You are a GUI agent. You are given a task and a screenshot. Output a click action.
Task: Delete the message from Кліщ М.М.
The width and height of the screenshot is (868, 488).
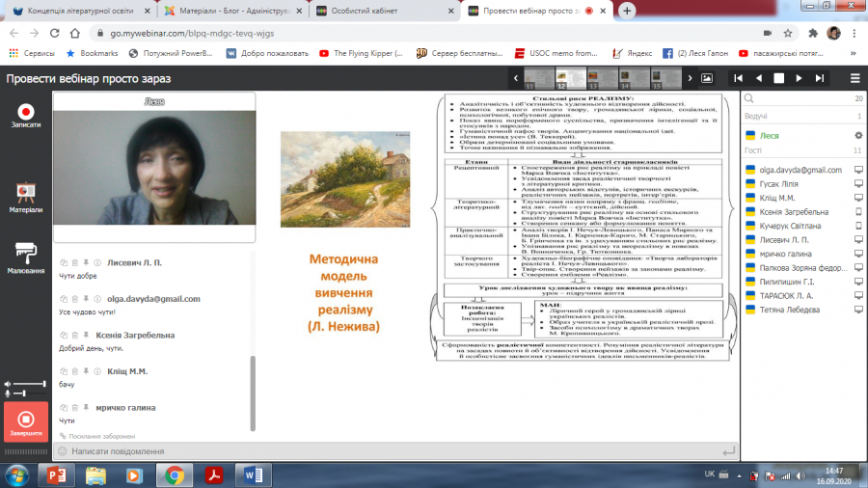click(x=74, y=371)
